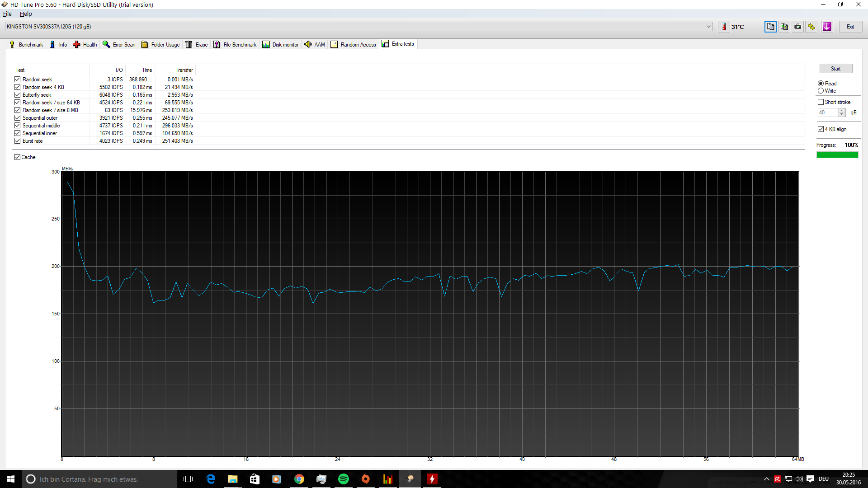Expand the KINGSTON drive selection dropdown
Image resolution: width=868 pixels, height=488 pixels.
[708, 27]
